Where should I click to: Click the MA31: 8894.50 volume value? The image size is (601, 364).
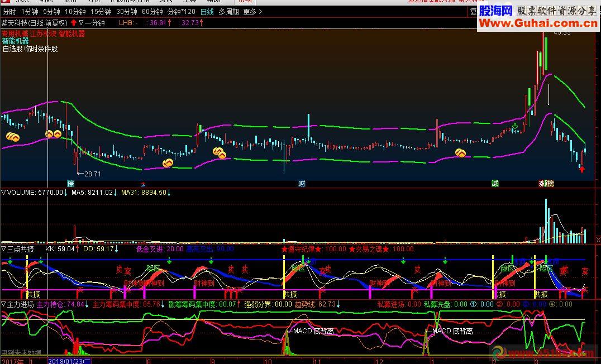144,193
